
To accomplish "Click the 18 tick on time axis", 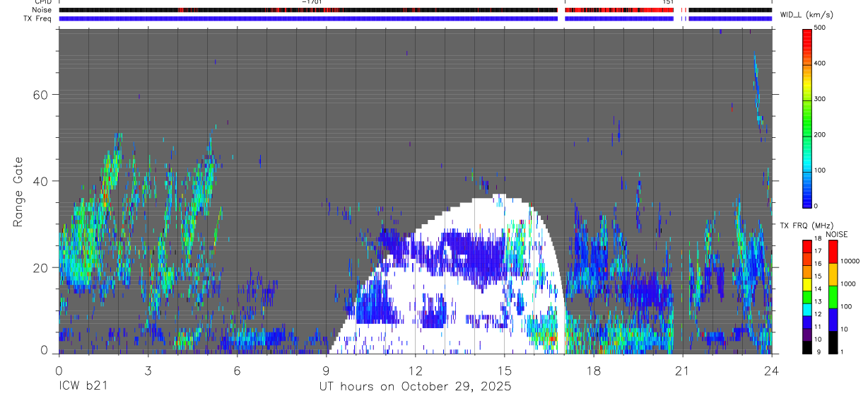I will click(x=593, y=370).
